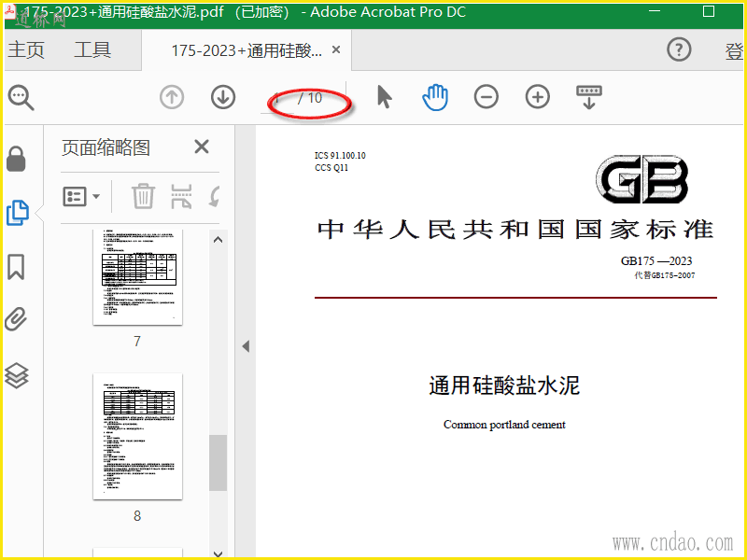Image resolution: width=747 pixels, height=560 pixels.
Task: Click thumbnail scrollbar up arrow
Action: (x=218, y=240)
